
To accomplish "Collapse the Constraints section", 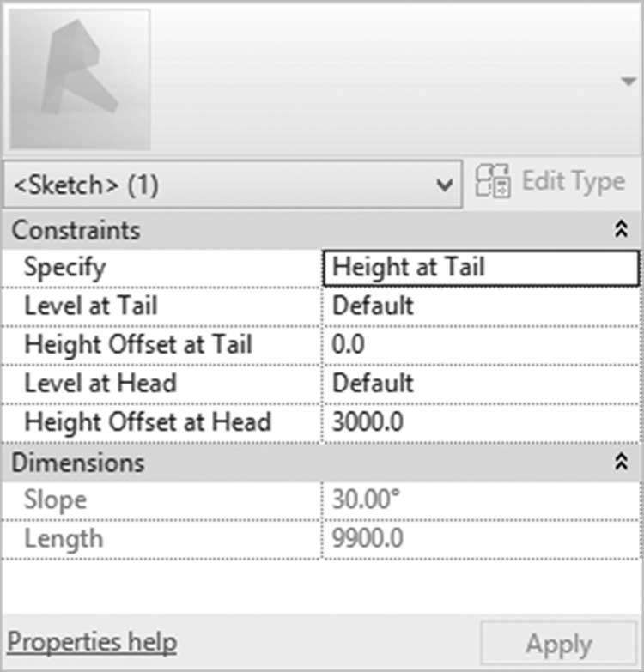I will (622, 229).
